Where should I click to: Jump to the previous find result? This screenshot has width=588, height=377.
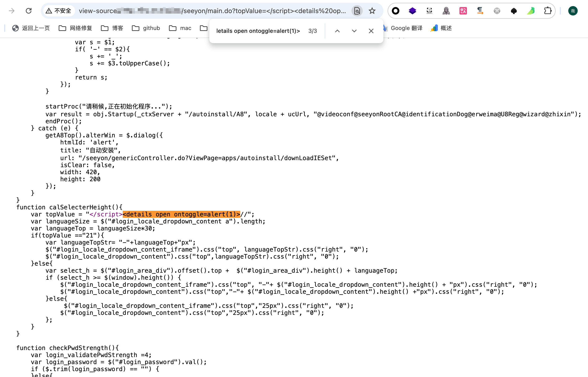(337, 31)
